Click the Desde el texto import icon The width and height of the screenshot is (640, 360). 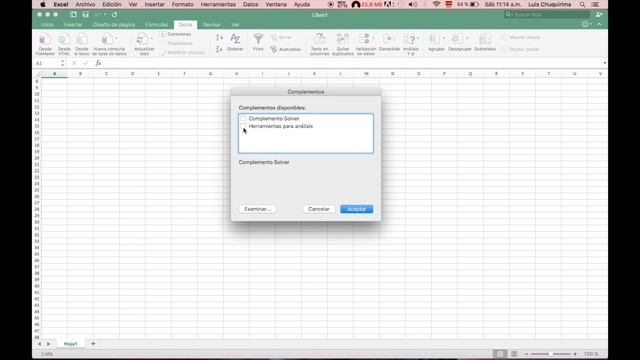coord(82,40)
